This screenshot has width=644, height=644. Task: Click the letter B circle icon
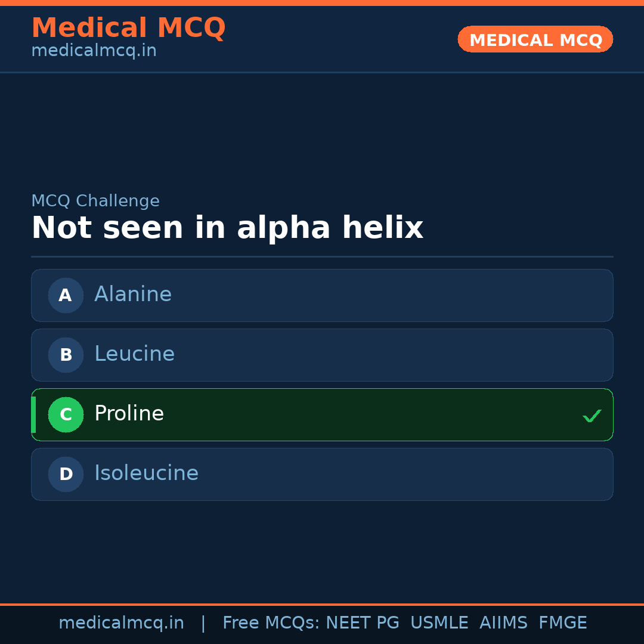[x=66, y=355]
